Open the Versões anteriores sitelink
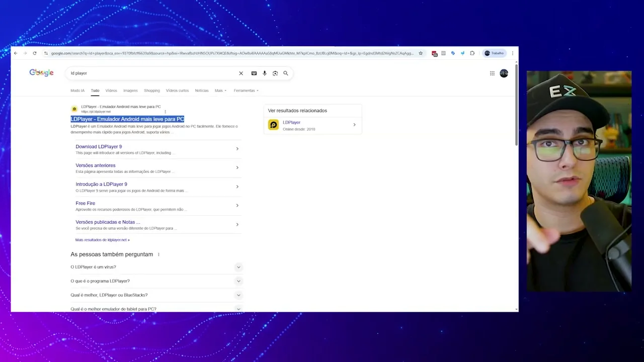 coord(96,165)
